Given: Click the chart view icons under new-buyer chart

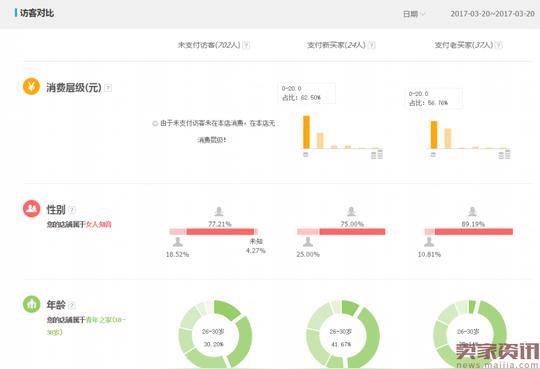Looking at the screenshot, I should [x=377, y=155].
